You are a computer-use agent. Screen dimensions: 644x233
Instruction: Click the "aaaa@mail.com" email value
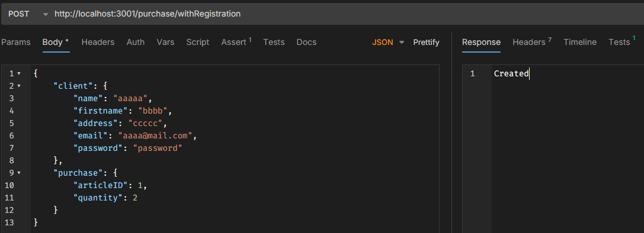(155, 136)
